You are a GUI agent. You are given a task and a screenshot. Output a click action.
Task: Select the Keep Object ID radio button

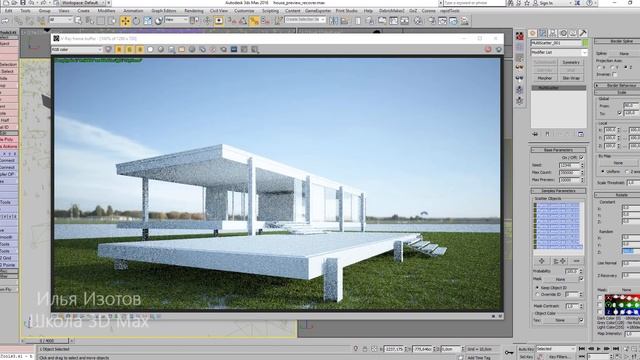[537, 288]
